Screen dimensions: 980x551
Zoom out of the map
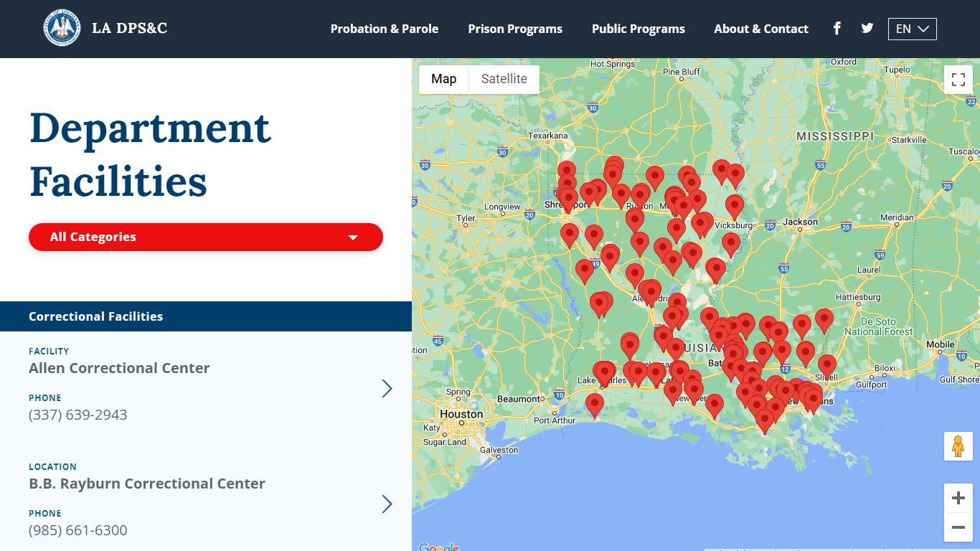(x=958, y=527)
